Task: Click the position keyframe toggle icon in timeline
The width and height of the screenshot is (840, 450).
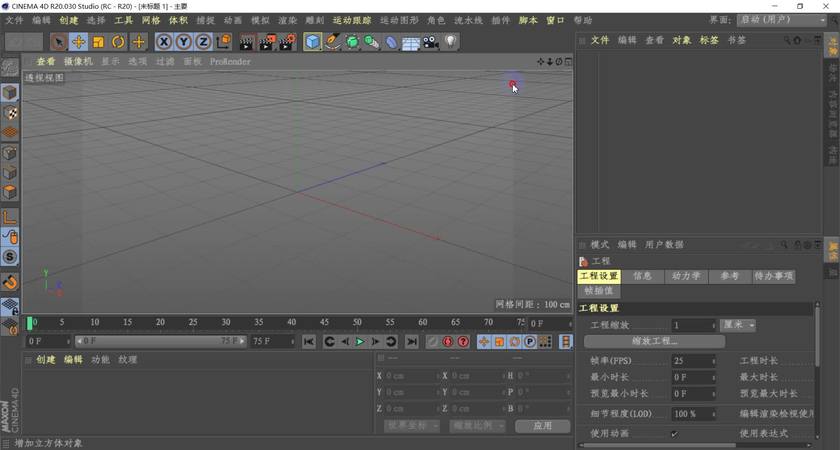Action: (x=484, y=342)
